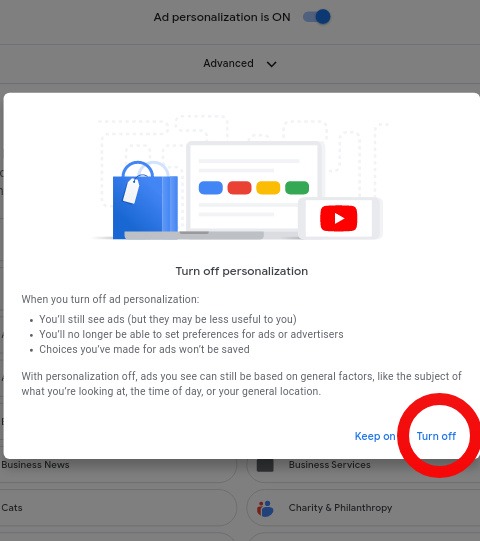The image size is (480, 541).
Task: Click the blue shopping bag illustration
Action: click(145, 200)
